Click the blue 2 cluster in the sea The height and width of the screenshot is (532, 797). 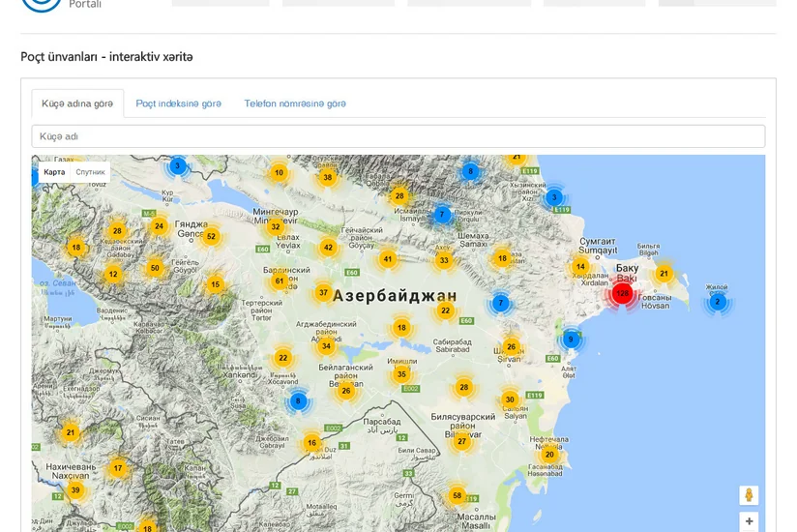click(717, 302)
